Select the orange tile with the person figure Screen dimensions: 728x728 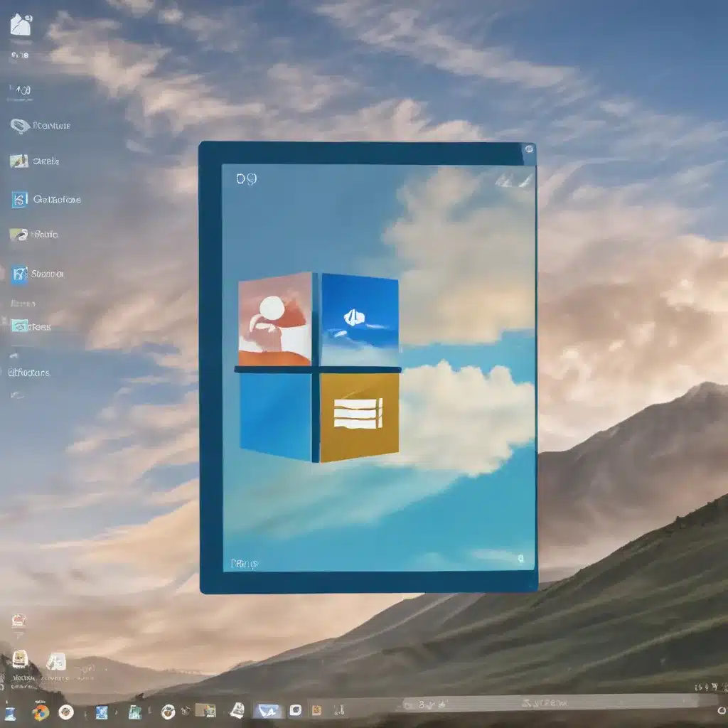coord(274,319)
